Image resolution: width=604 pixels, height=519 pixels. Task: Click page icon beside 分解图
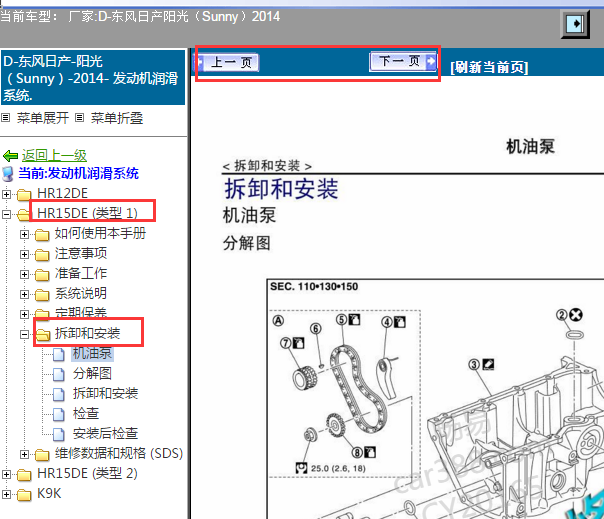coord(59,375)
